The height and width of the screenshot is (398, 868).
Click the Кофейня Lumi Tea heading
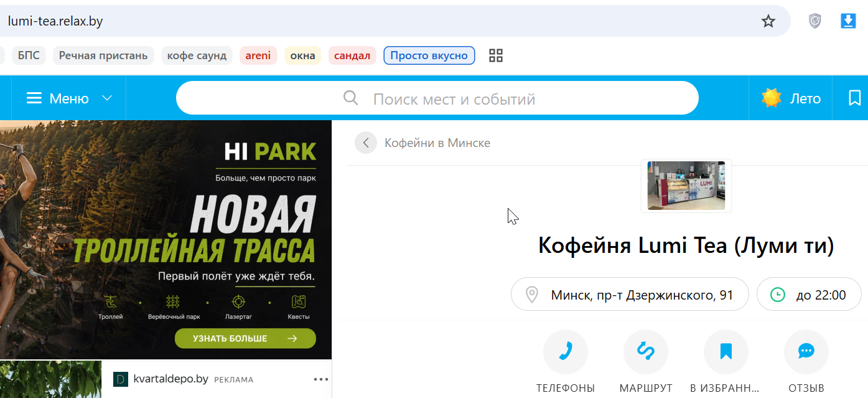click(686, 245)
